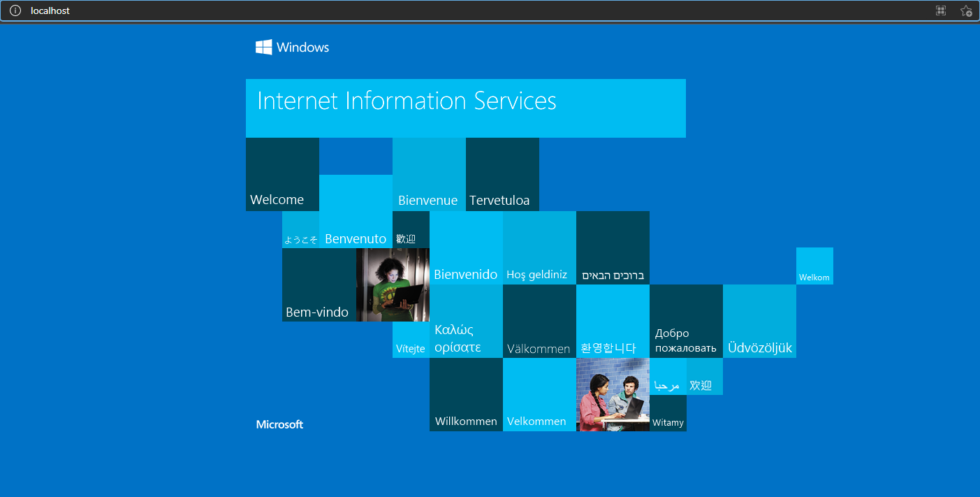
Task: Add this page to favorites star icon
Action: 966,10
